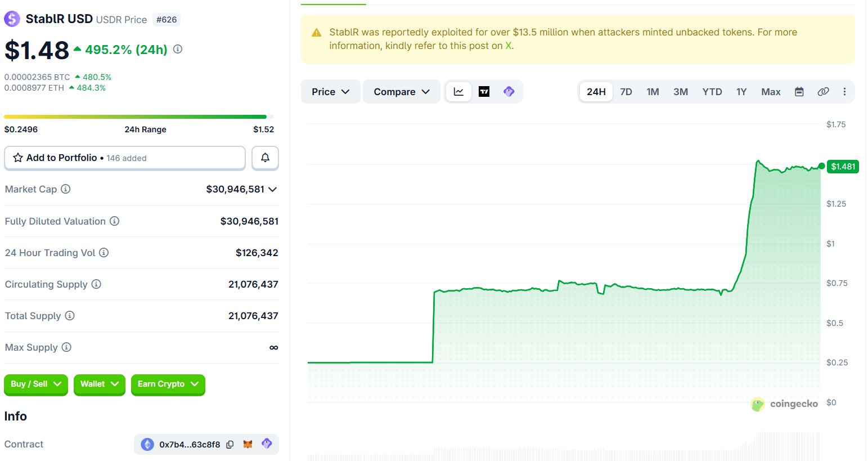Click the $1.481 current price marker on chart
Viewport: 868px width, 461px height.
point(843,167)
